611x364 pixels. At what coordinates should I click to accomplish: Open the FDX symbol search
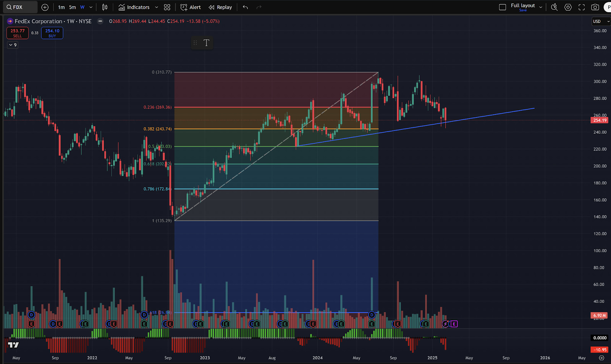click(20, 7)
